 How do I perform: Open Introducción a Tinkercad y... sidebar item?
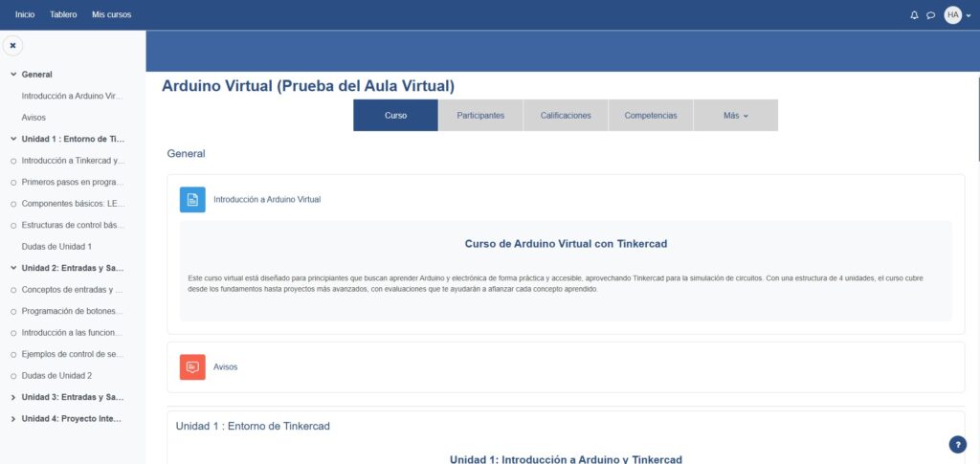click(73, 161)
